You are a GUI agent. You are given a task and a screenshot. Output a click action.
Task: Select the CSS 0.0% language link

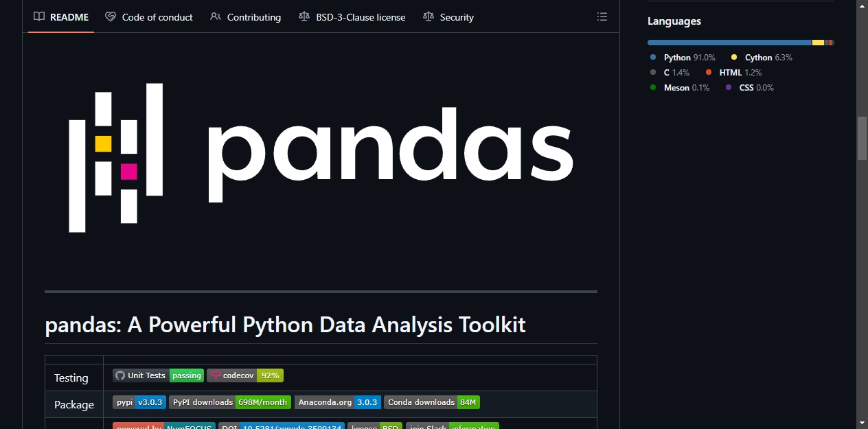point(749,88)
